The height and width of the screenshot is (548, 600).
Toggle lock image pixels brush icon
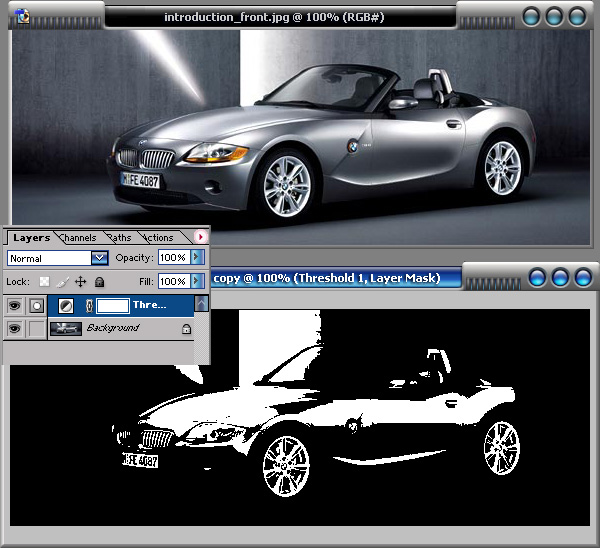pos(62,282)
